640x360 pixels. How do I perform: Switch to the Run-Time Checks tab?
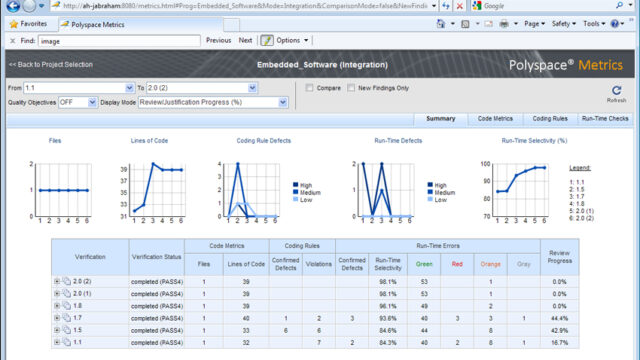[x=605, y=119]
